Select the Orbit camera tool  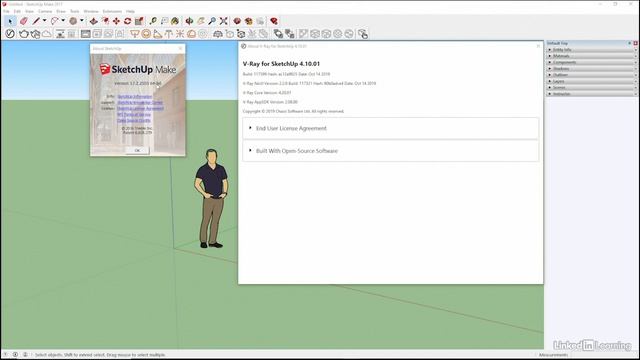click(x=189, y=21)
